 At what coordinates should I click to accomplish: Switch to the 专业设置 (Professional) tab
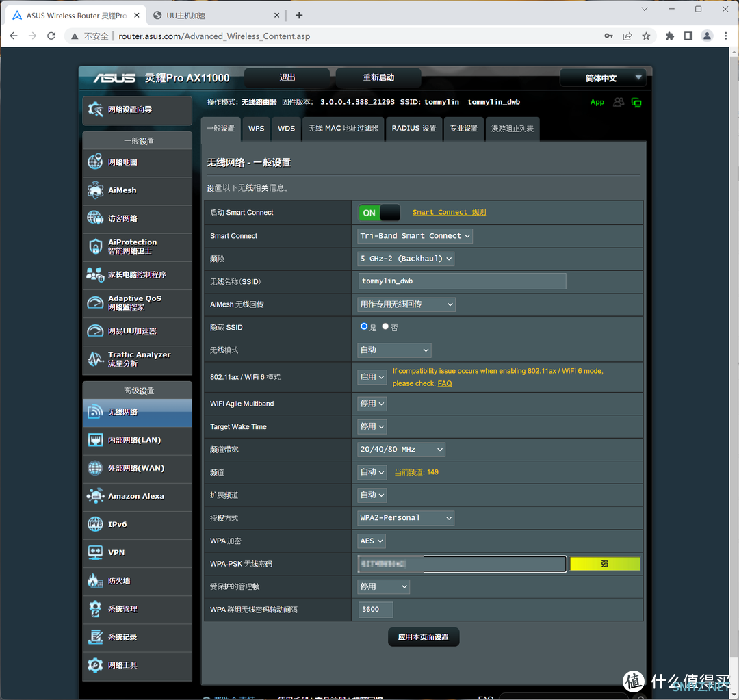coord(464,128)
